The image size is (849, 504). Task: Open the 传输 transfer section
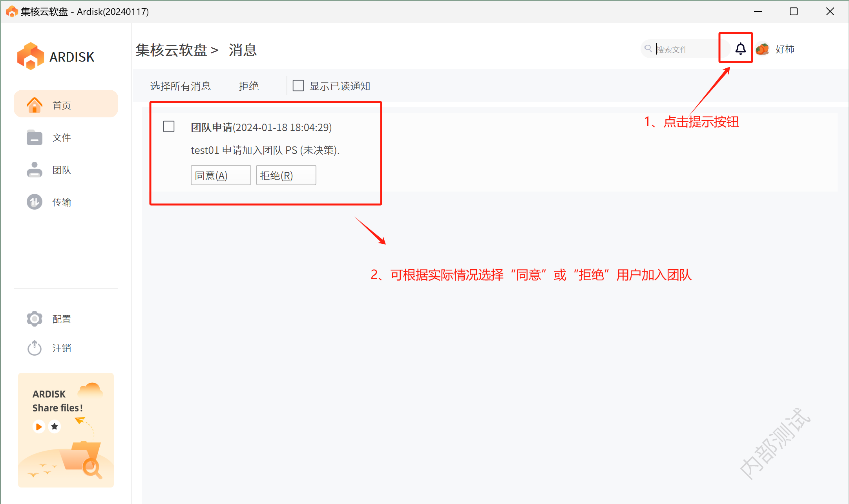point(62,202)
